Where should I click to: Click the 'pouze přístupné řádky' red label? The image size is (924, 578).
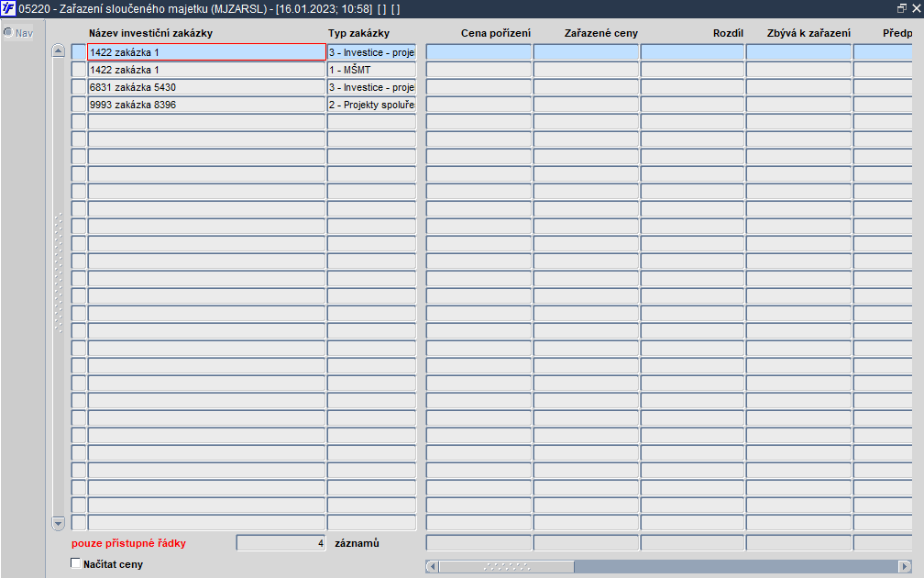coord(128,543)
